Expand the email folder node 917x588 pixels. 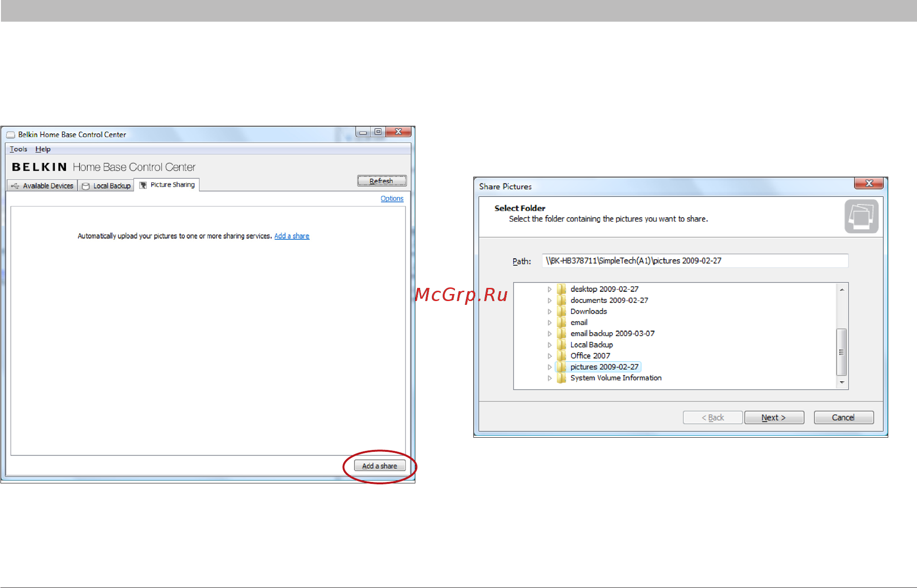click(549, 323)
